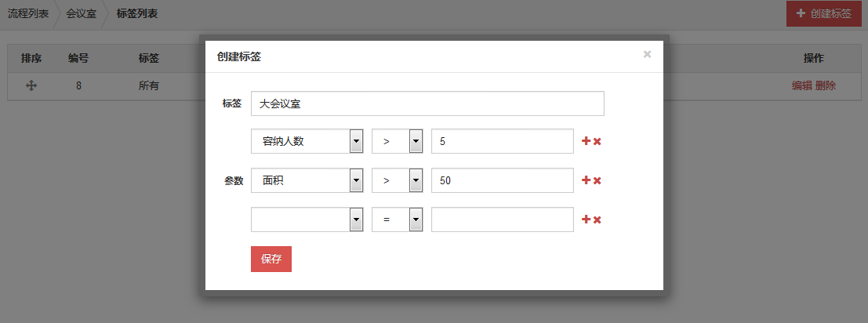Delete the 面积 parameter row
Image resolution: width=868 pixels, height=323 pixels.
point(597,181)
